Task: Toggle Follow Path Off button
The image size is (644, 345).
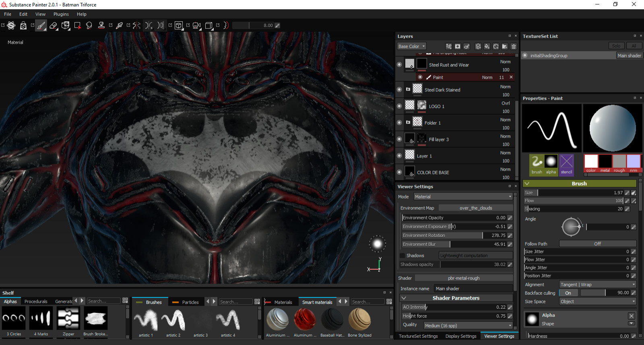Action: (x=598, y=244)
